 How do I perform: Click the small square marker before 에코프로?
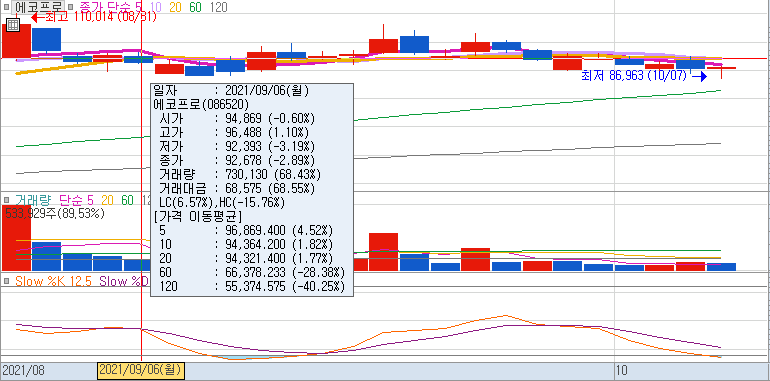pyautogui.click(x=6, y=7)
